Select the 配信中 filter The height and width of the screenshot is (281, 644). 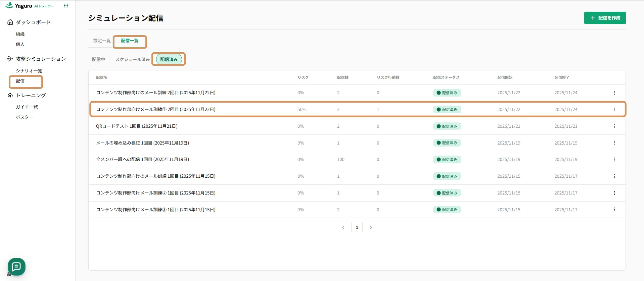(x=98, y=59)
